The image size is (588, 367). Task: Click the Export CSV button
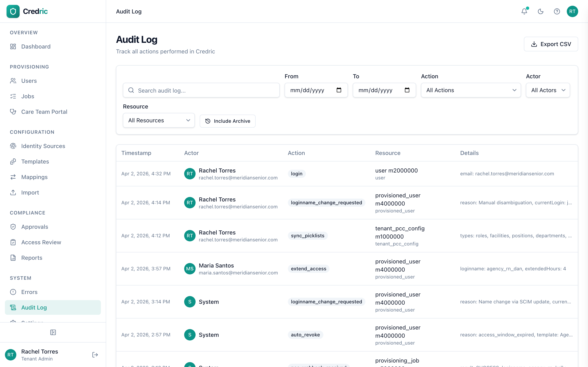coord(551,44)
